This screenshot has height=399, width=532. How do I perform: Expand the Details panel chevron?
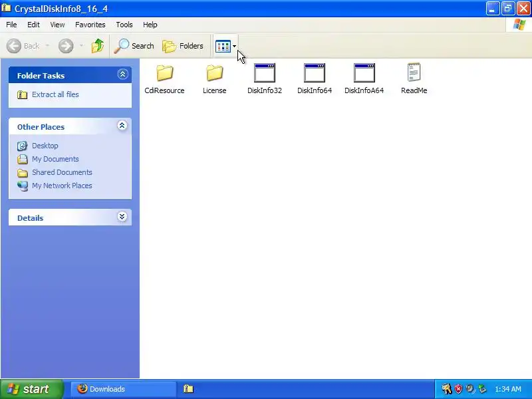point(122,217)
